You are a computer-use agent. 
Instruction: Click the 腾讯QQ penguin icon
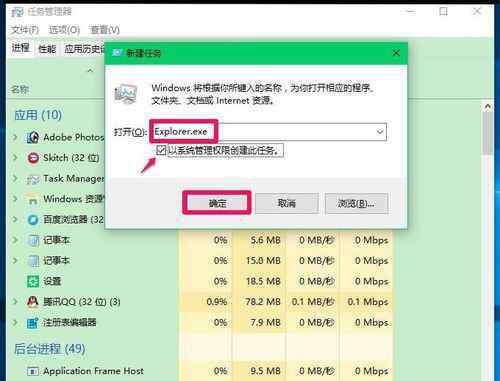click(x=33, y=302)
